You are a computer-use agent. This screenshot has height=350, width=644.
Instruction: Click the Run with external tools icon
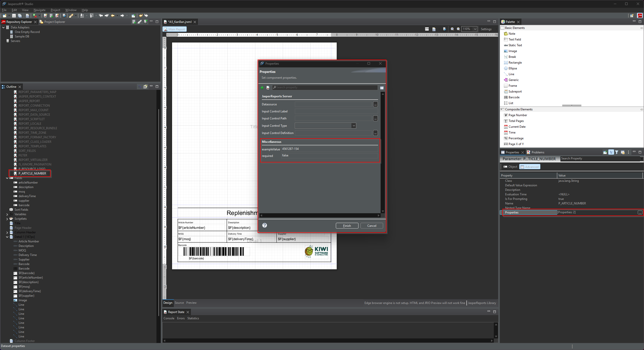tap(35, 16)
